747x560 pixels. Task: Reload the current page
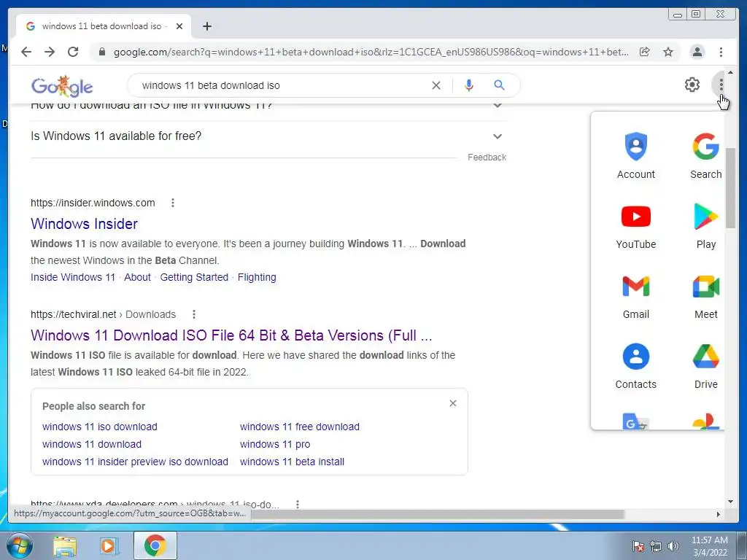(73, 52)
